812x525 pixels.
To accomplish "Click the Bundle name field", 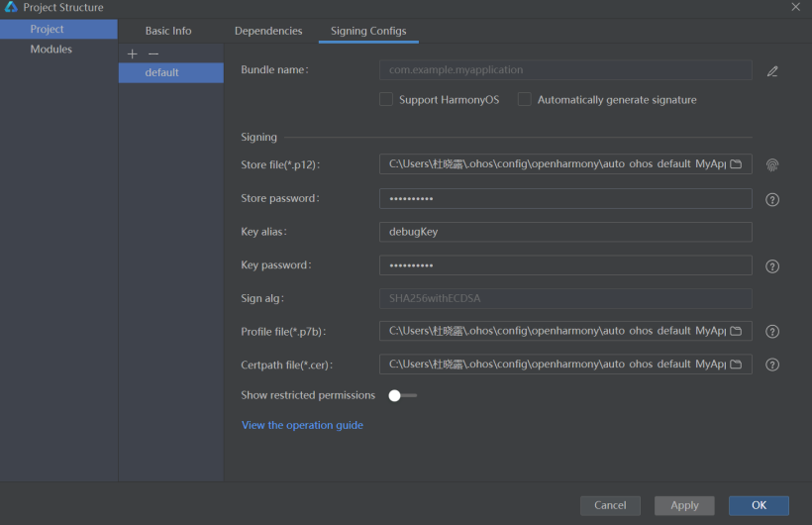I will pyautogui.click(x=565, y=70).
